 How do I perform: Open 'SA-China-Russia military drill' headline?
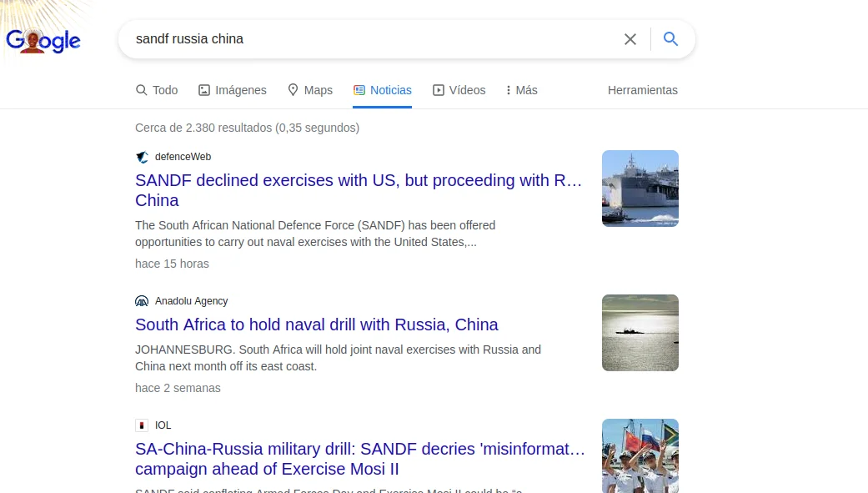pos(360,459)
